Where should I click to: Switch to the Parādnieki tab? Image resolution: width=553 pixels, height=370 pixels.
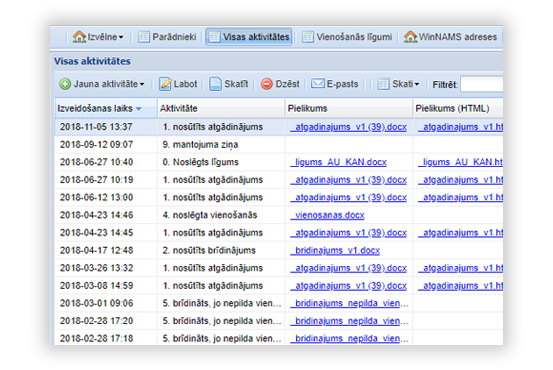pos(168,37)
